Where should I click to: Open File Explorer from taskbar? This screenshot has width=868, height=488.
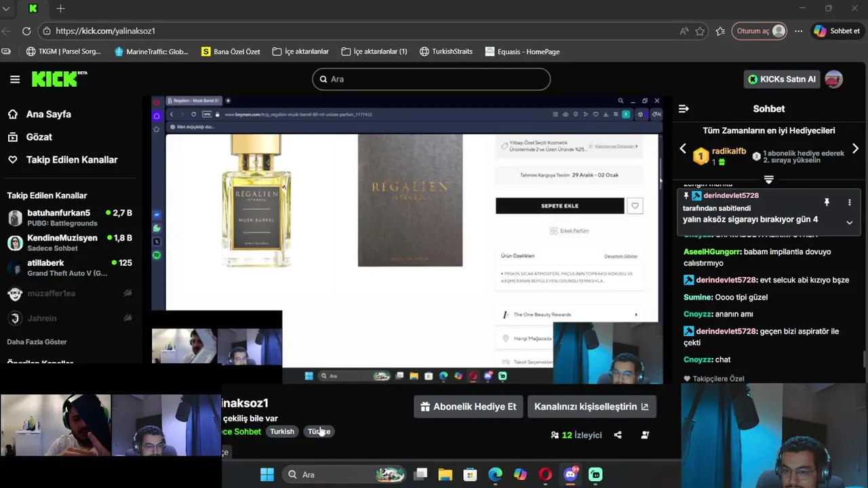[445, 474]
